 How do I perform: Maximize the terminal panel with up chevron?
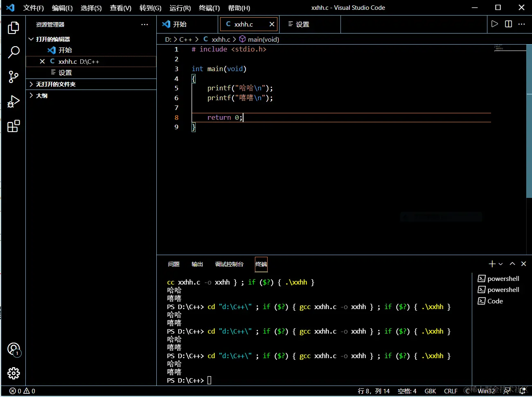(512, 264)
